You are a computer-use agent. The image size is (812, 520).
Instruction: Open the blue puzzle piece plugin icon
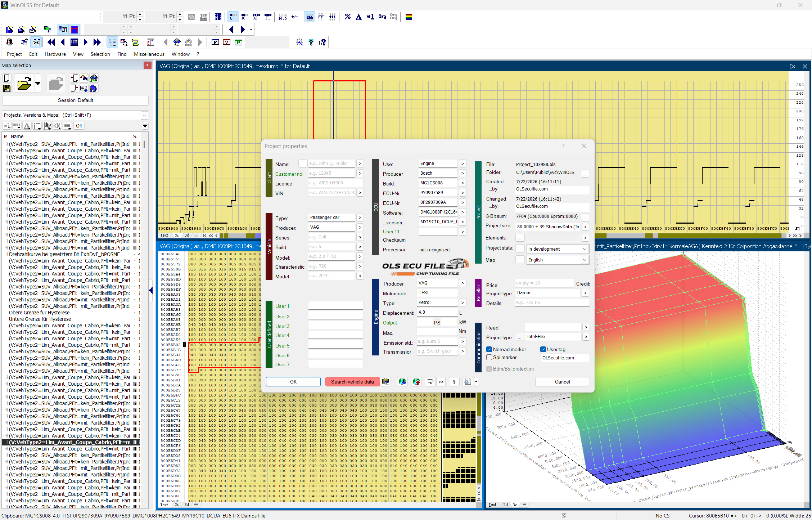pos(94,89)
